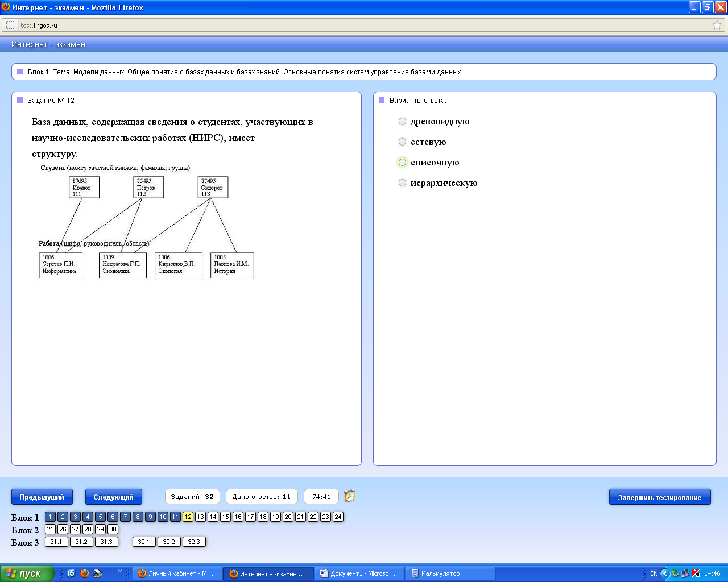Jump to question 21
728x582 pixels.
(300, 517)
